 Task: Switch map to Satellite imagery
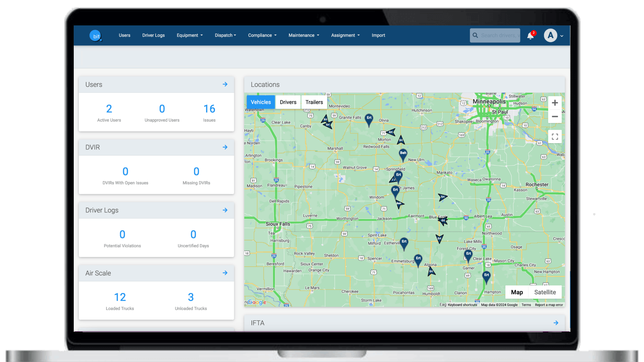[x=545, y=292]
